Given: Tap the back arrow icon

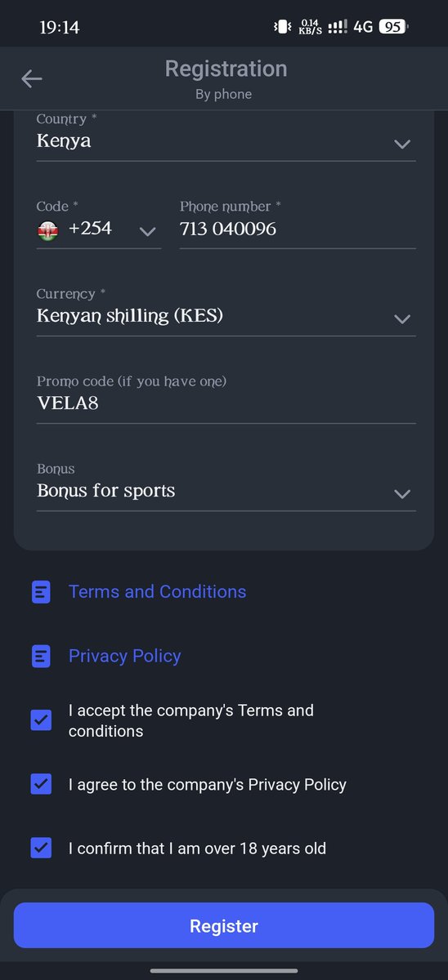Looking at the screenshot, I should pyautogui.click(x=32, y=78).
